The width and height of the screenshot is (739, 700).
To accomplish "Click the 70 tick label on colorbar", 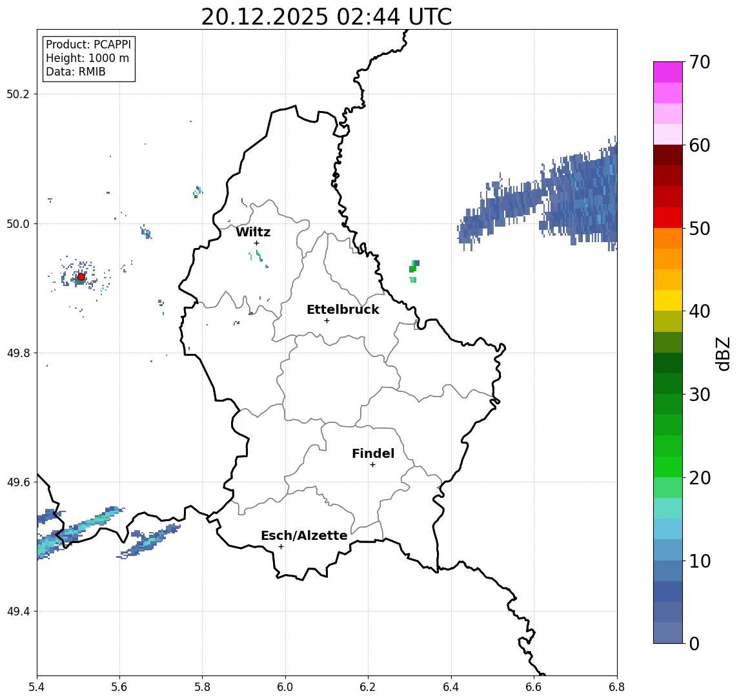I will point(700,62).
